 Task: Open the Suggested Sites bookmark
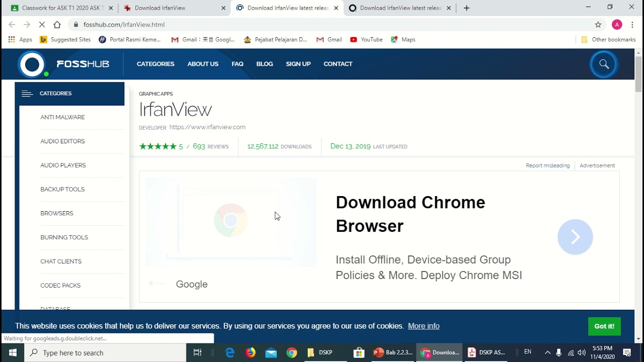pos(65,40)
